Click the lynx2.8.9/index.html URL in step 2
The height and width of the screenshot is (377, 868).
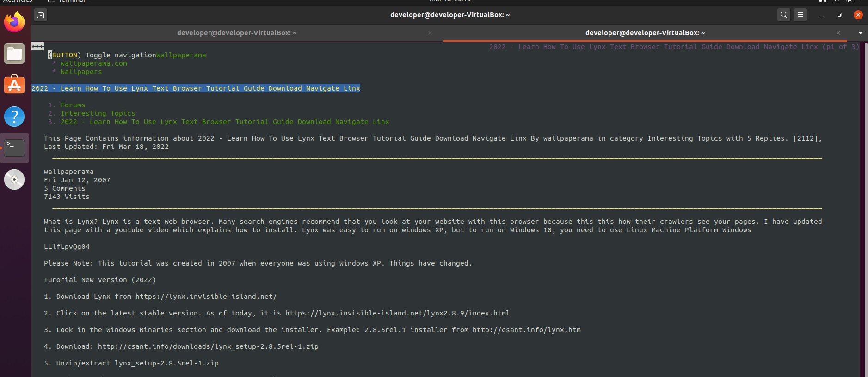[x=398, y=313]
